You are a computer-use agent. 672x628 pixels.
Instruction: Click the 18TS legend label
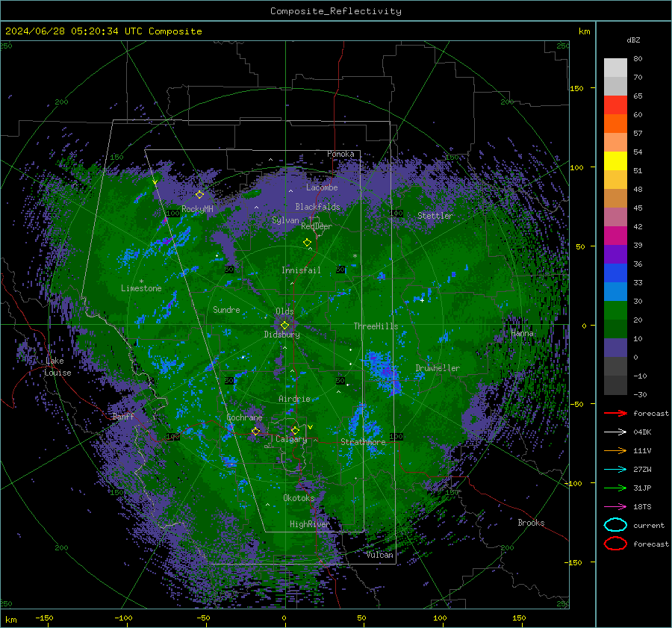click(x=642, y=507)
